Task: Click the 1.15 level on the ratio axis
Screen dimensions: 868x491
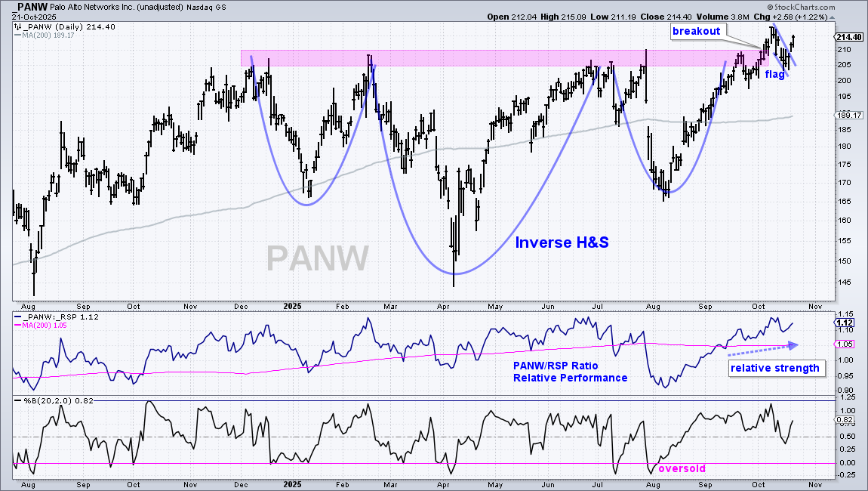Action: (845, 314)
